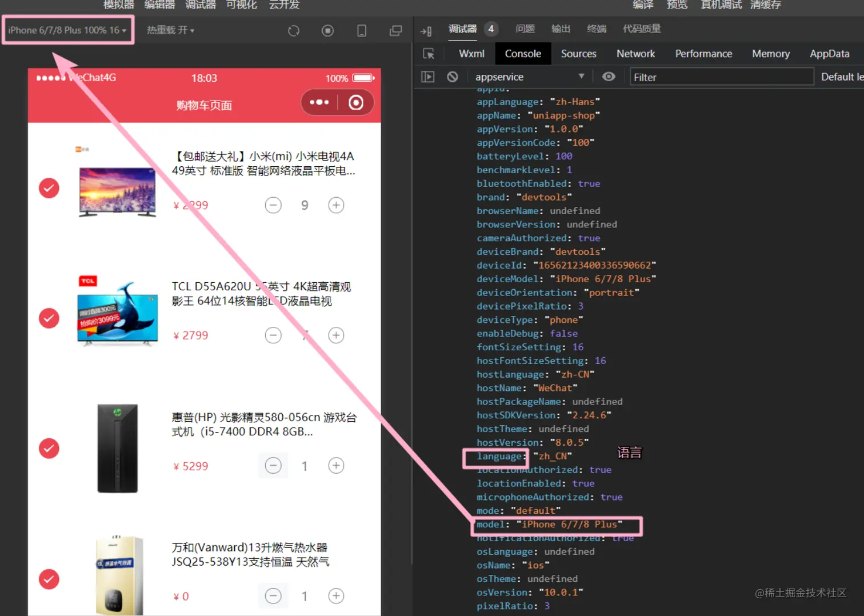Focus the console Filter input
This screenshot has width=864, height=616.
(x=722, y=77)
